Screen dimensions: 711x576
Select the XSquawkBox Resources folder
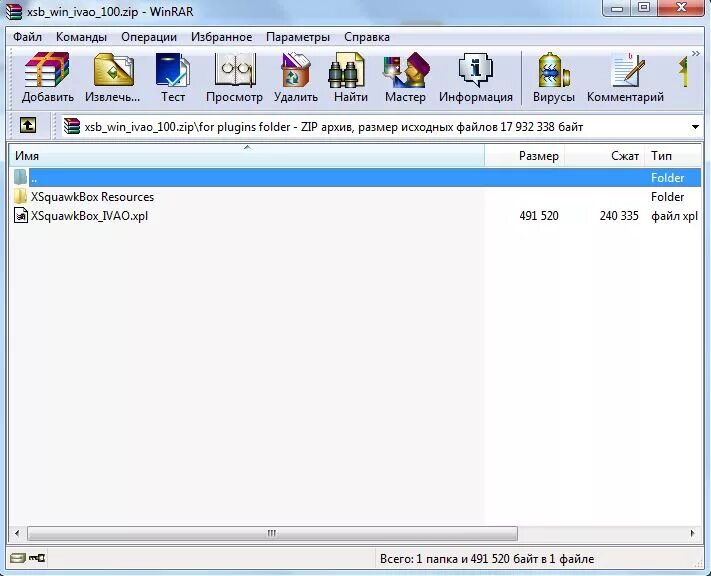click(92, 197)
